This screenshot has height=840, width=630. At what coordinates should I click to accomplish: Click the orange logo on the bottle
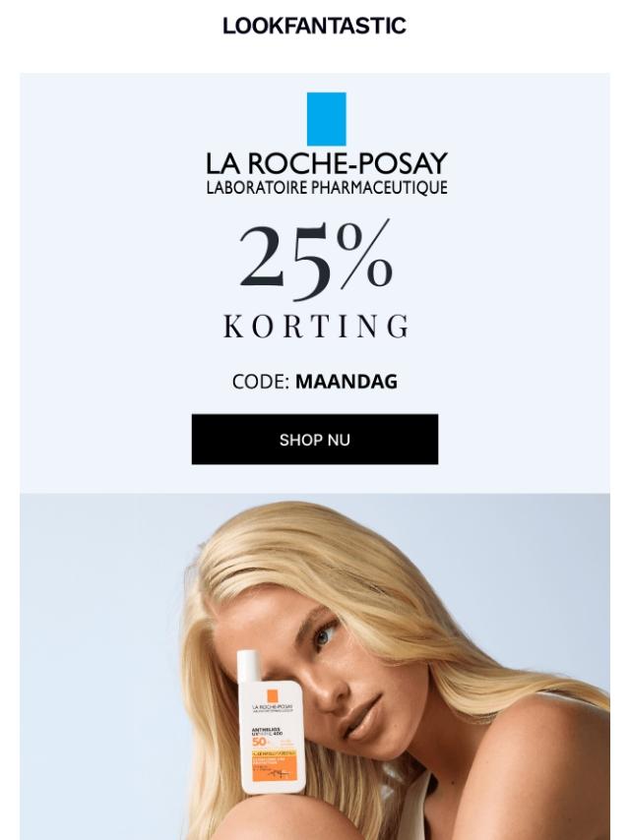(x=273, y=695)
